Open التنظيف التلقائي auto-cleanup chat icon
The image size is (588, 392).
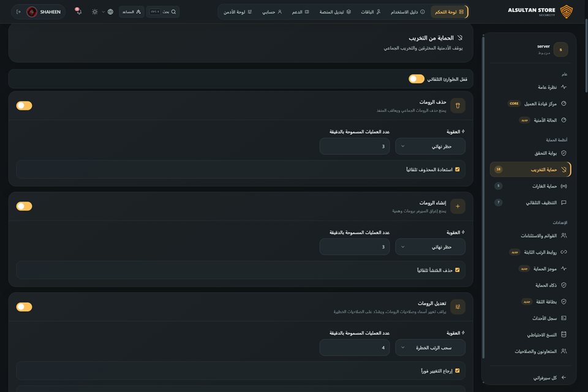pos(563,203)
